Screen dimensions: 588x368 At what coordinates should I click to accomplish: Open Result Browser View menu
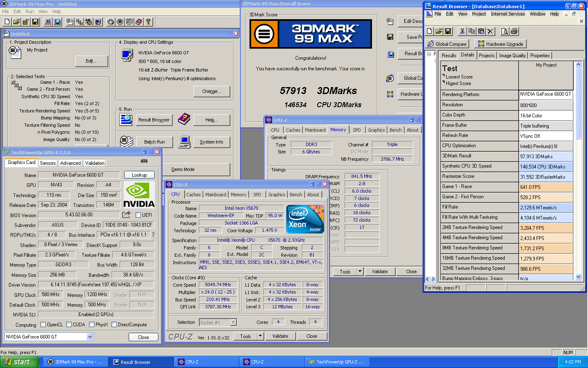(463, 14)
